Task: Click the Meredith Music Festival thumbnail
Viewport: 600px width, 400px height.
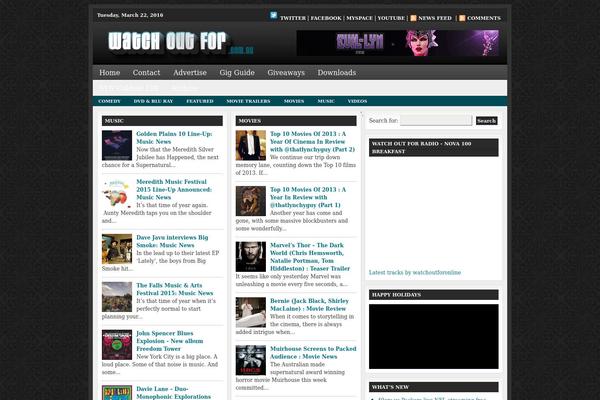Action: (x=117, y=193)
